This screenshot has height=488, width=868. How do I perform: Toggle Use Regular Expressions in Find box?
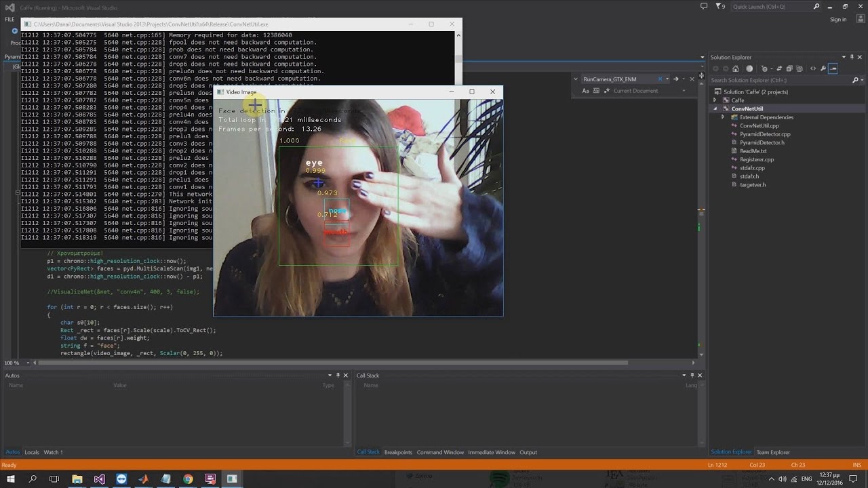[607, 91]
